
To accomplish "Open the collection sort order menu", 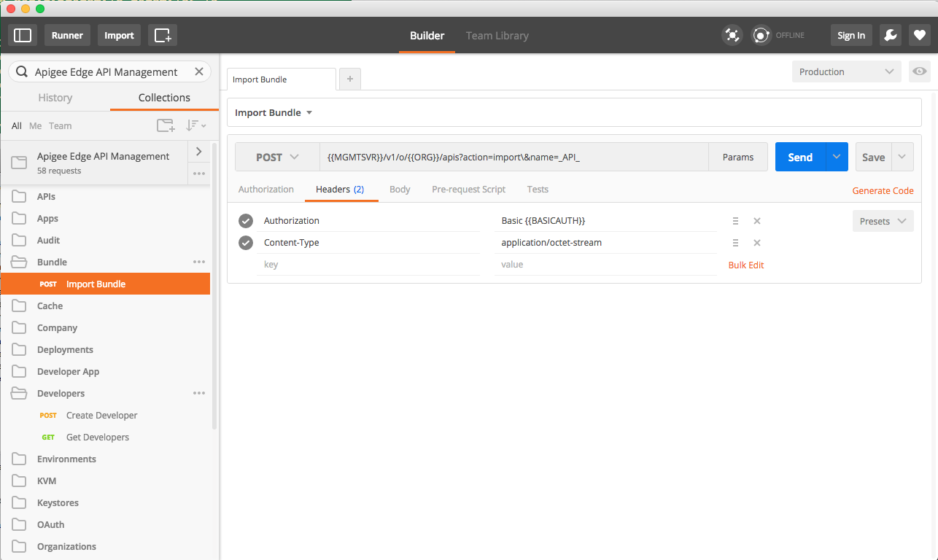I will click(x=195, y=125).
